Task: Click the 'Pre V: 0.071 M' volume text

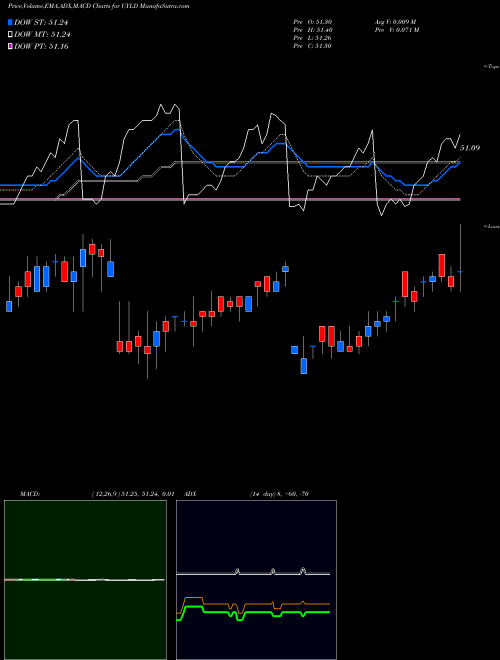Action: pyautogui.click(x=396, y=29)
